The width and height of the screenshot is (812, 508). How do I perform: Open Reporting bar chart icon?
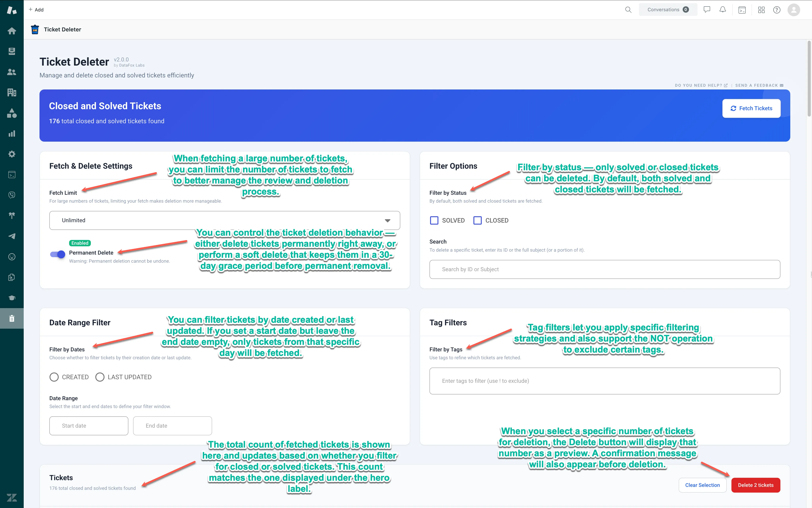(x=12, y=134)
